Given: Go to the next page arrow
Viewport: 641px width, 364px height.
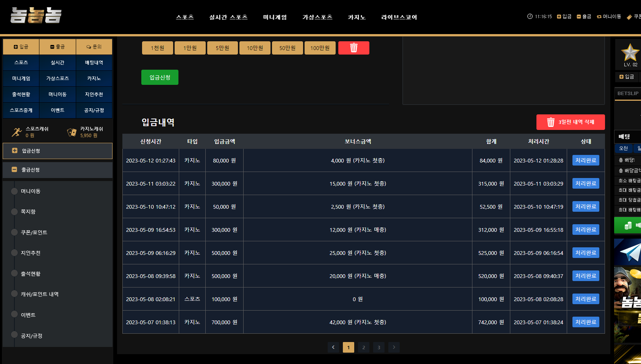Looking at the screenshot, I should coord(394,347).
